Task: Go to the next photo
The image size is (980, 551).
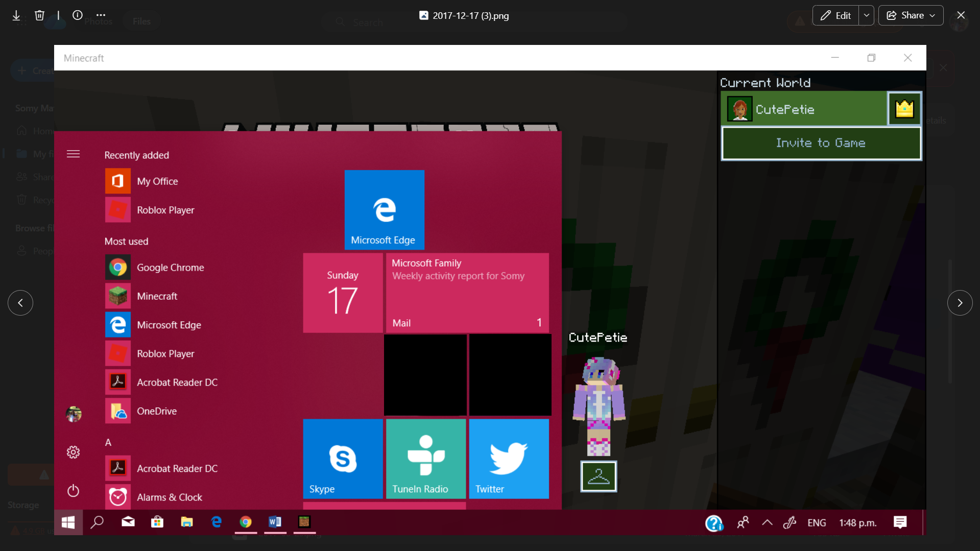Action: [x=960, y=303]
